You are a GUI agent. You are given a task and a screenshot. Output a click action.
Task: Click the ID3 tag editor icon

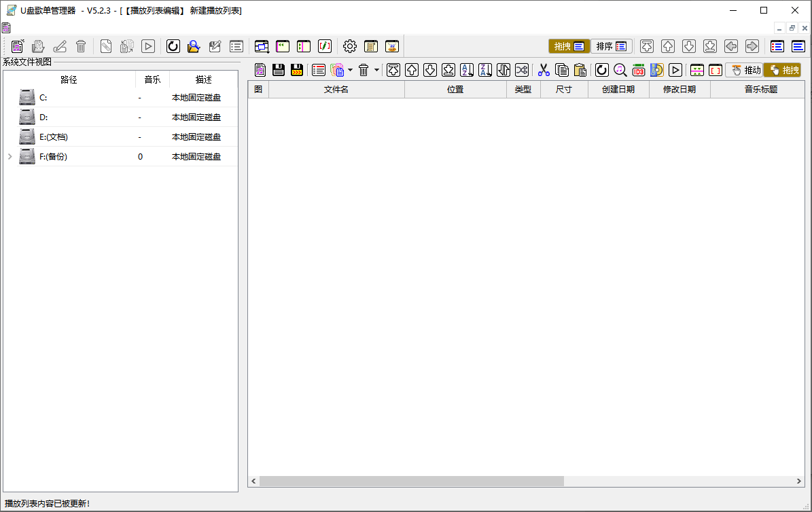639,70
